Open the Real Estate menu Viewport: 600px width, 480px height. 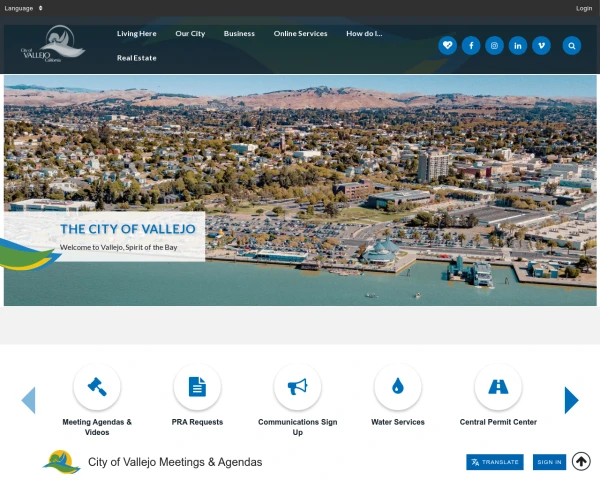click(x=137, y=58)
